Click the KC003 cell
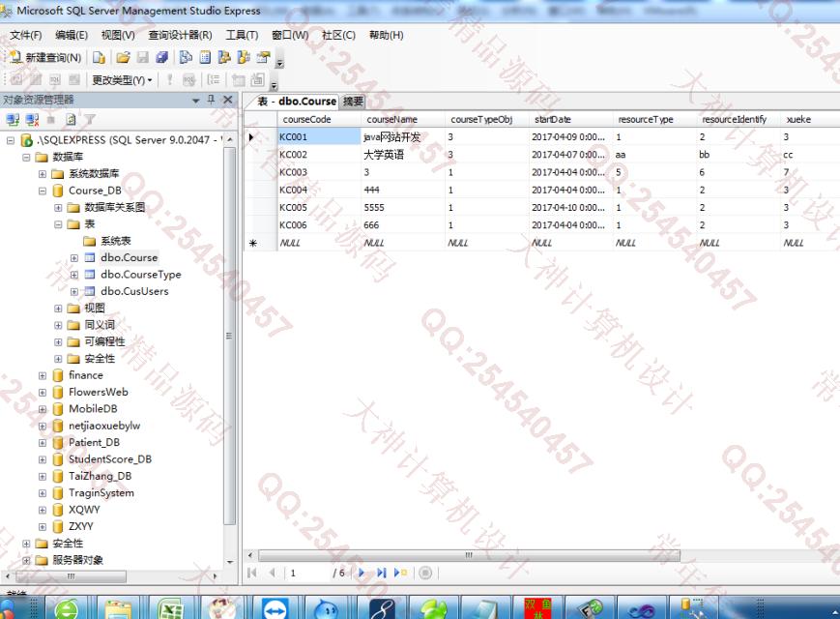This screenshot has width=840, height=619. point(319,172)
